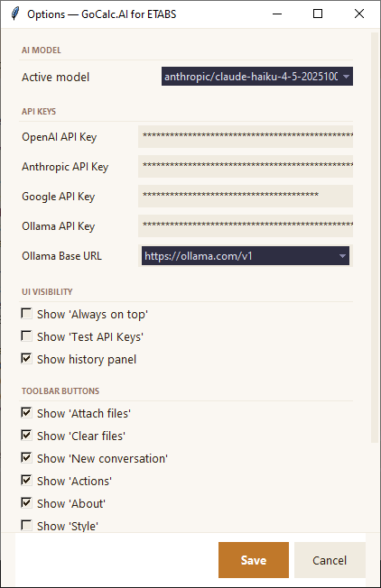Click the Anthropic API Key field
Viewport: 381px width, 588px height.
tap(246, 166)
